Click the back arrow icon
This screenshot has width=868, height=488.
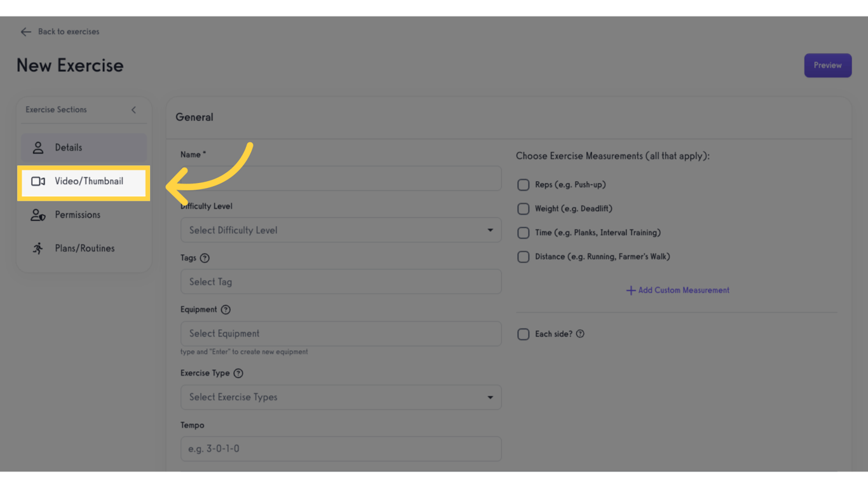tap(25, 32)
